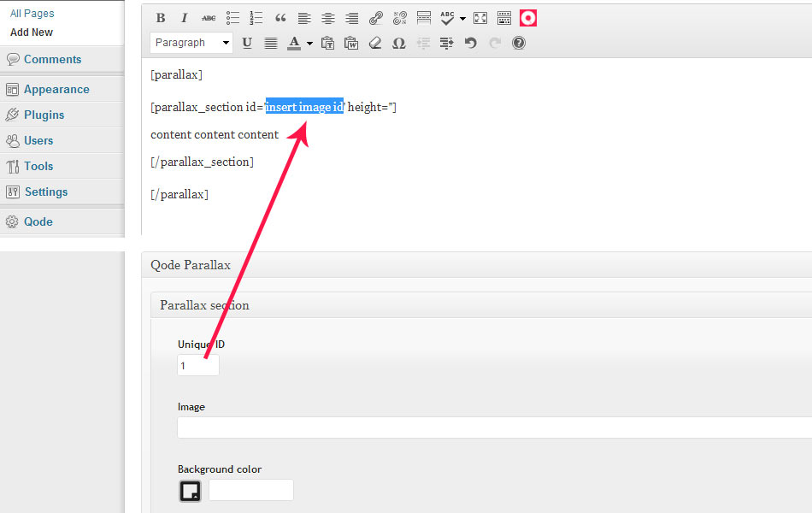Viewport: 812px width, 513px height.
Task: Insert a blockquote
Action: click(280, 18)
